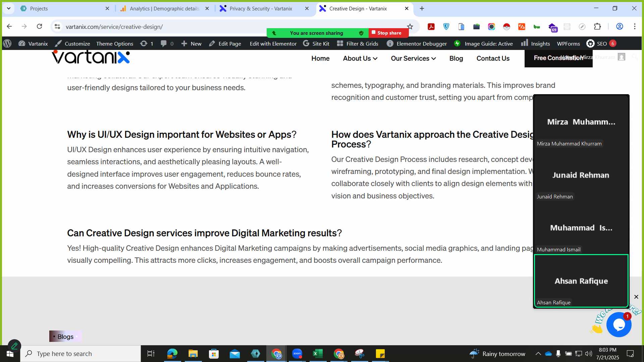644x362 pixels.
Task: Click Image Guide: Active
Action: click(x=483, y=44)
